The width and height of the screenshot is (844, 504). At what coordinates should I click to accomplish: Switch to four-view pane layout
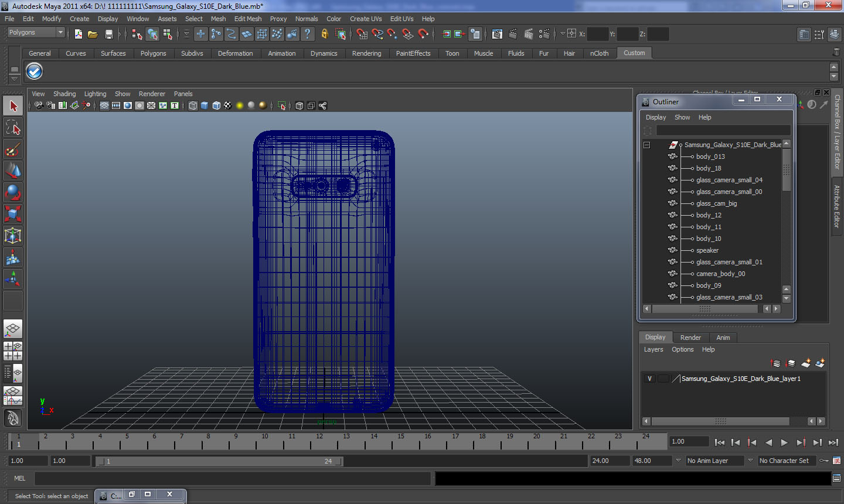pos(13,351)
